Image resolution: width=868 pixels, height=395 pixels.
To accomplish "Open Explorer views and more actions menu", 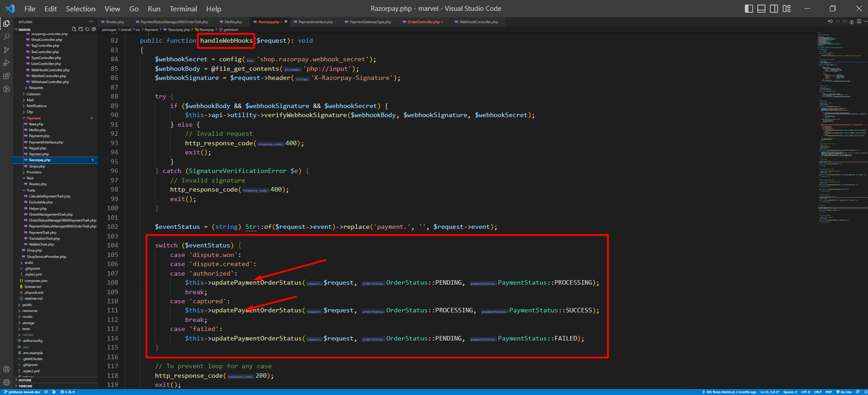I will point(91,21).
